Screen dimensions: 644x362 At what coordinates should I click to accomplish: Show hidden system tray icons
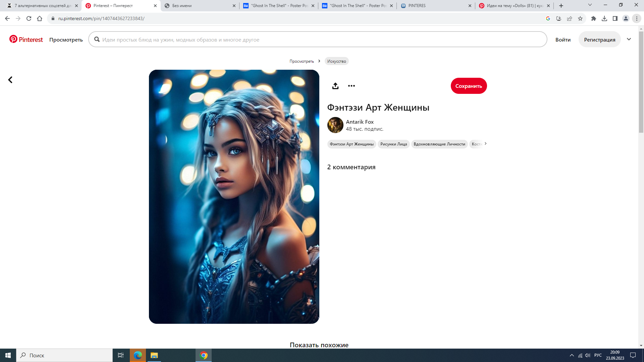pos(572,355)
